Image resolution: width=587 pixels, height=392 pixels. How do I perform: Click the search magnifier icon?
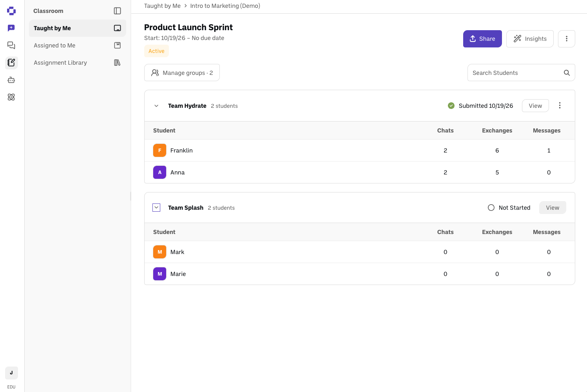pos(567,73)
